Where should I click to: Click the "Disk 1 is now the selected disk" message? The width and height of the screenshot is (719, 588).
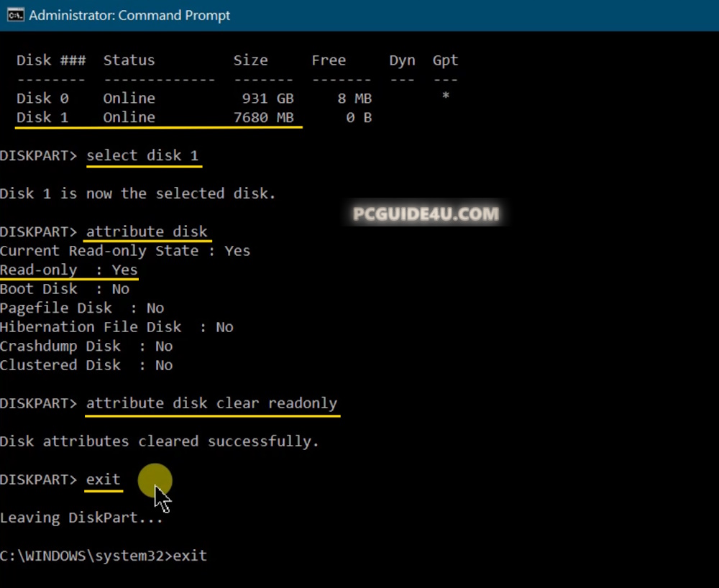137,193
